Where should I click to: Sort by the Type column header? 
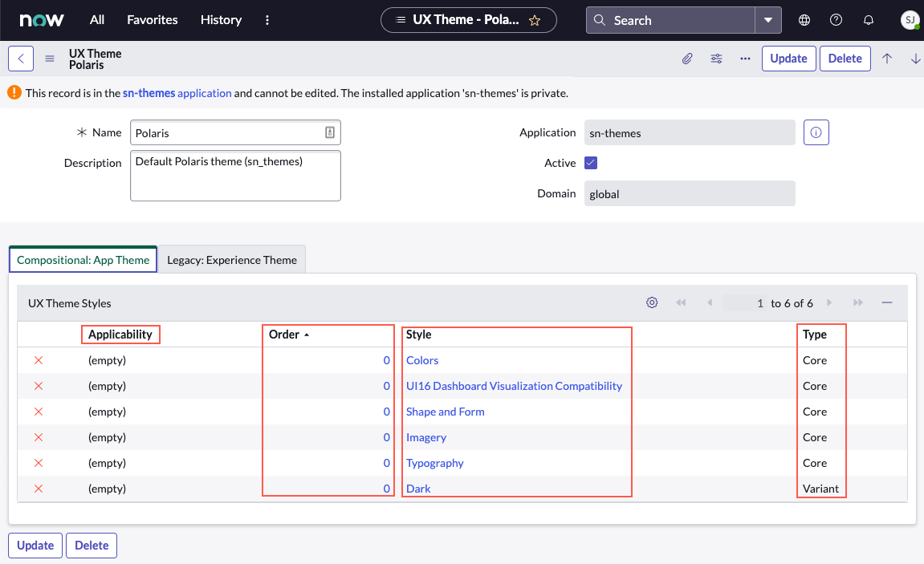[x=814, y=335]
